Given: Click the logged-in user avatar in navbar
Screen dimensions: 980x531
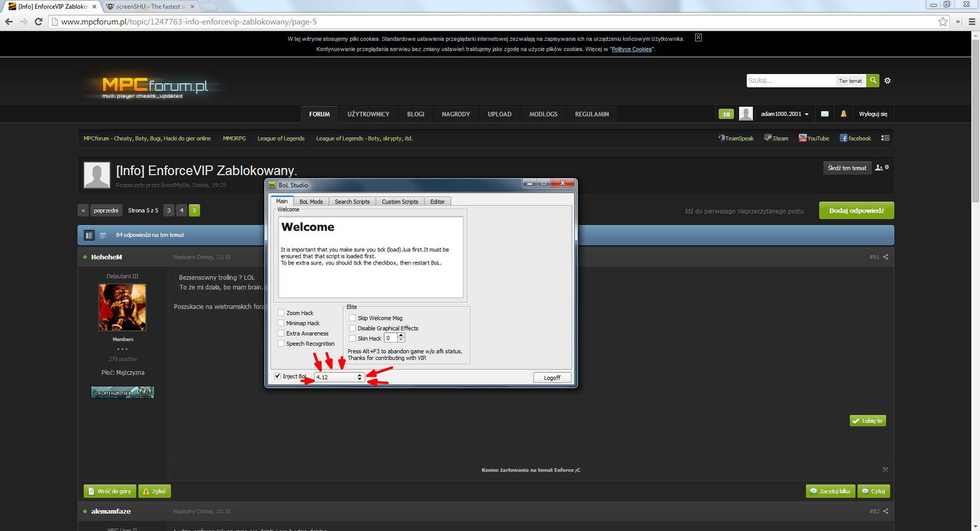Looking at the screenshot, I should coord(746,114).
